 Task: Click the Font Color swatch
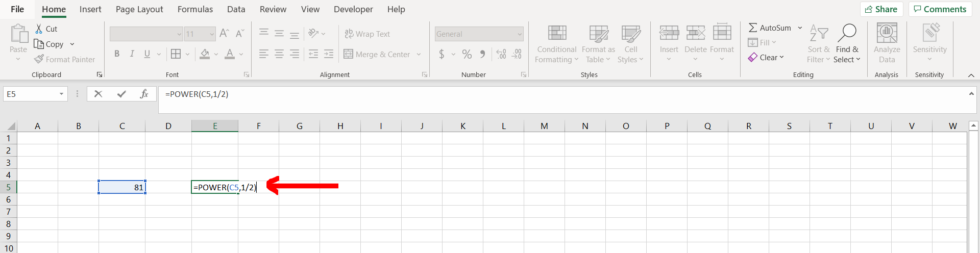pos(230,54)
